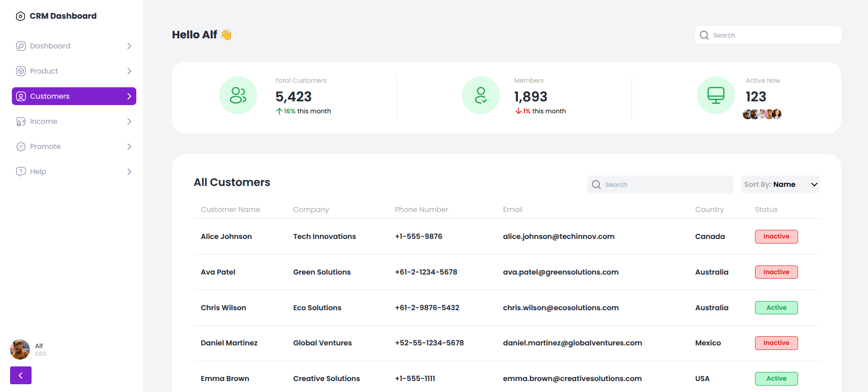This screenshot has height=392, width=868.
Task: Click the magnifier icon in top search bar
Action: click(x=704, y=35)
